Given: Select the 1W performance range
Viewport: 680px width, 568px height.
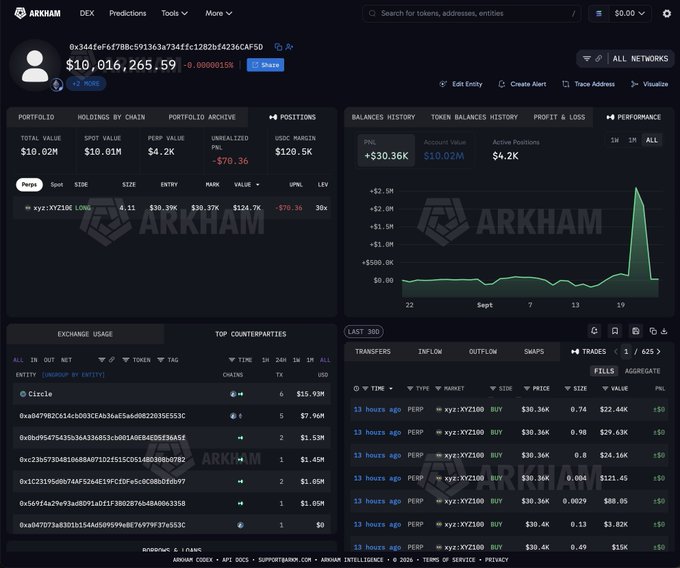Looking at the screenshot, I should pos(615,140).
